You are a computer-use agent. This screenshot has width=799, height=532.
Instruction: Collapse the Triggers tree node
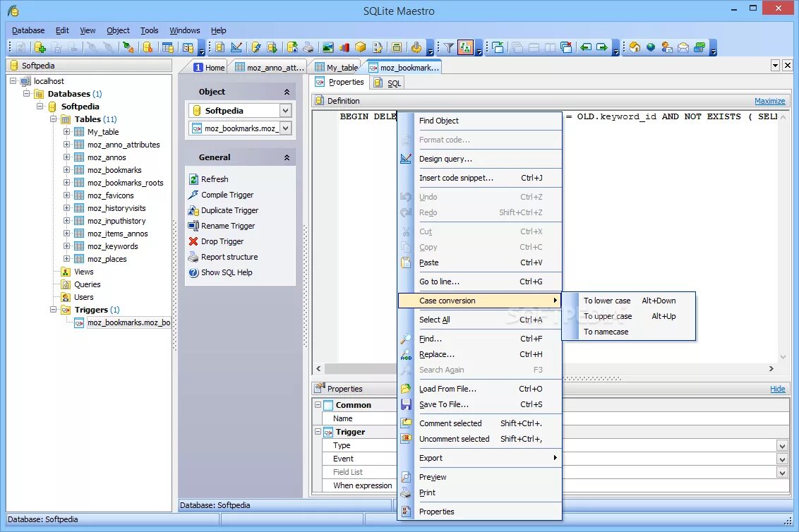53,309
